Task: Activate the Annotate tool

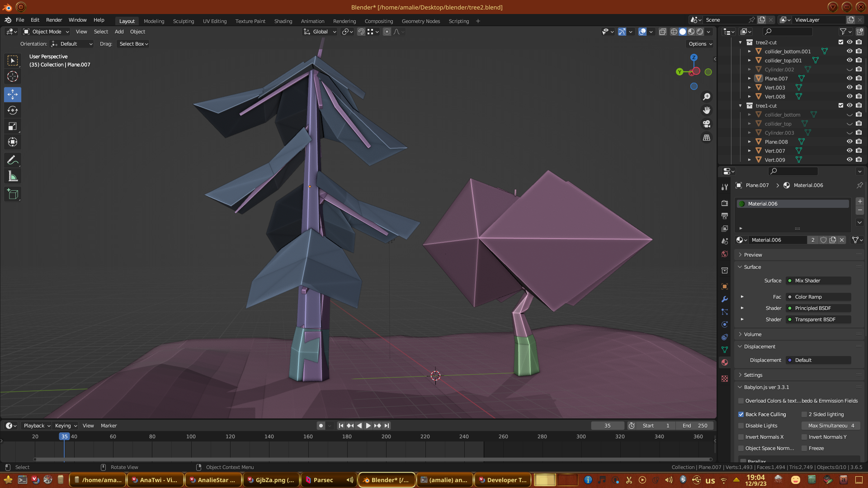Action: click(x=13, y=160)
